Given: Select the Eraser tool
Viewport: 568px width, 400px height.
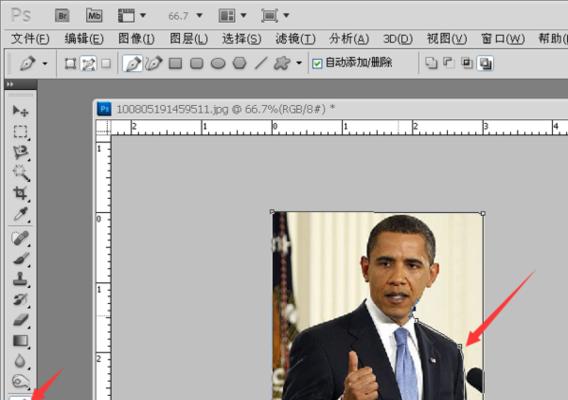Looking at the screenshot, I should coord(20,320).
